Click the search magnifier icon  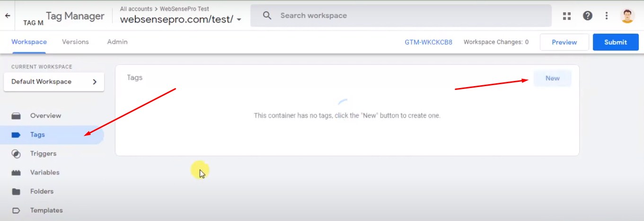coord(267,16)
